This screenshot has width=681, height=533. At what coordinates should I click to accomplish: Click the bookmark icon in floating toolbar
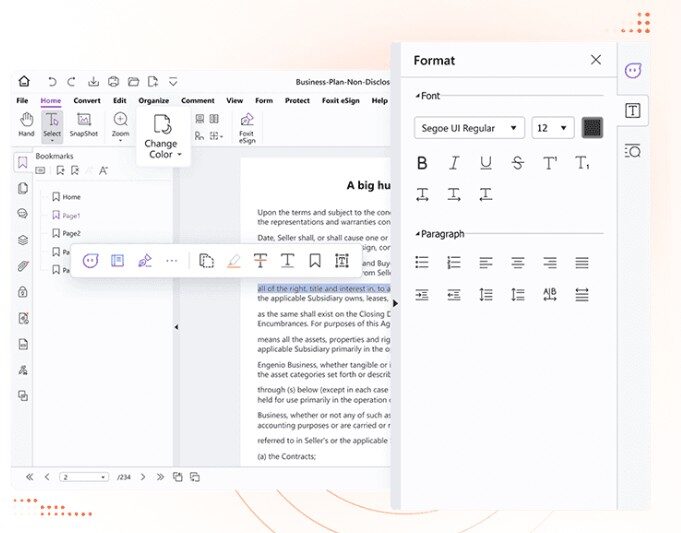click(x=314, y=261)
